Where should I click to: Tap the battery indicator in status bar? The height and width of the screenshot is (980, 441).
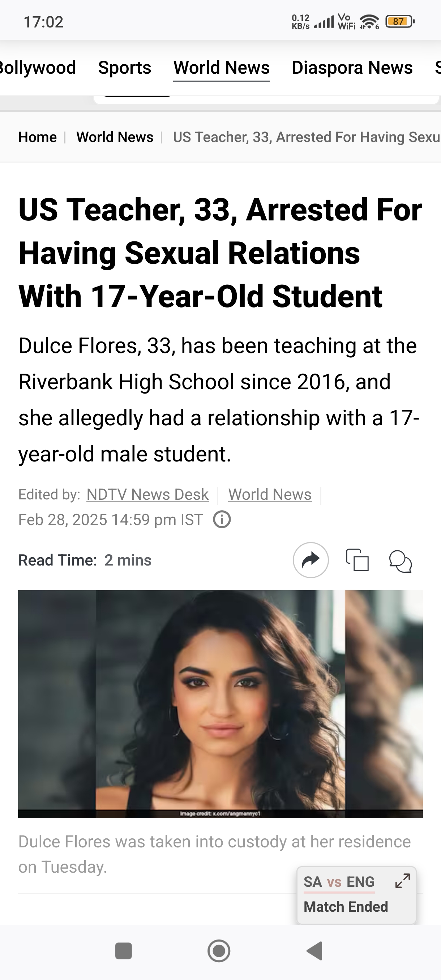399,22
